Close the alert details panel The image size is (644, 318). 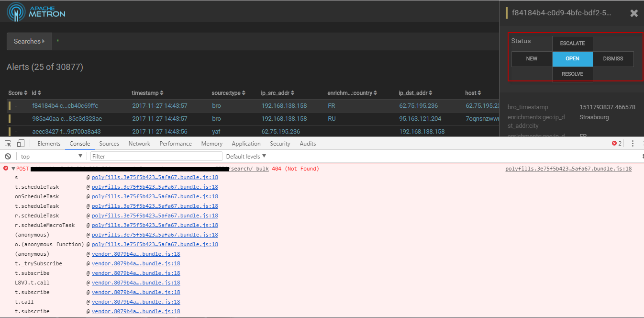(634, 13)
